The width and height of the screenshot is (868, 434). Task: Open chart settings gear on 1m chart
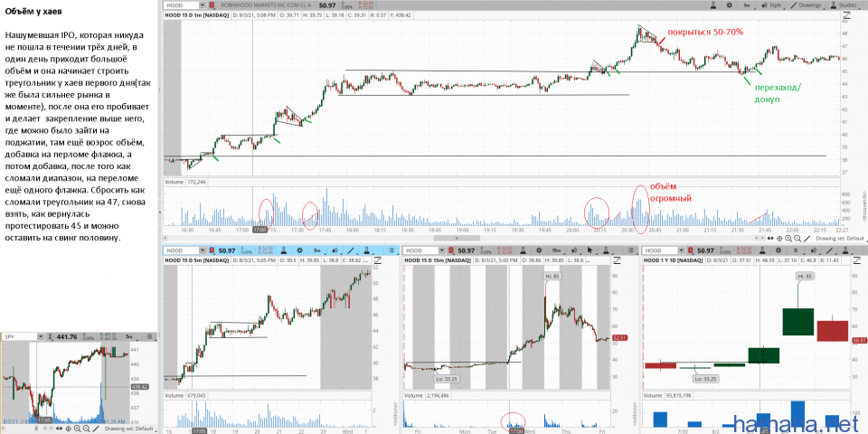tap(729, 5)
